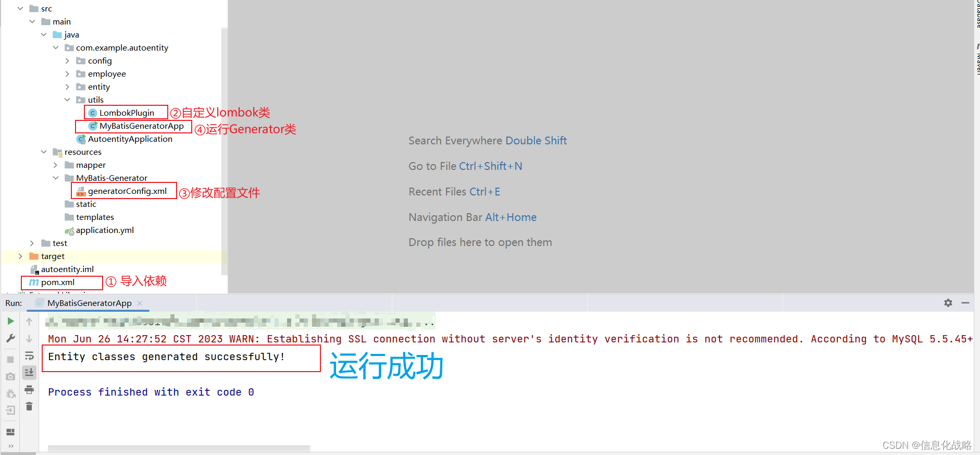The image size is (980, 455).
Task: Collapse the utils package
Action: coord(67,100)
